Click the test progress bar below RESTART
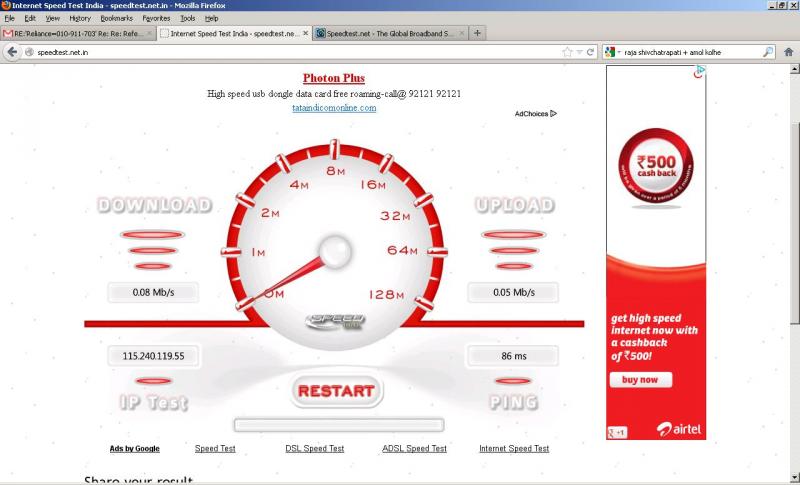The image size is (800, 485). [x=339, y=425]
